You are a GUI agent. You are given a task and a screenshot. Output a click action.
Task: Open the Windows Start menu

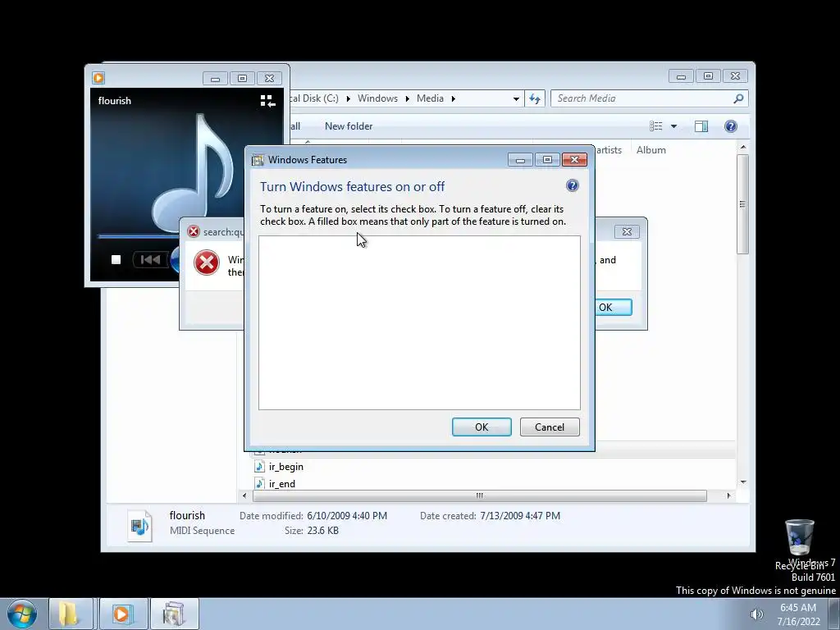point(22,614)
